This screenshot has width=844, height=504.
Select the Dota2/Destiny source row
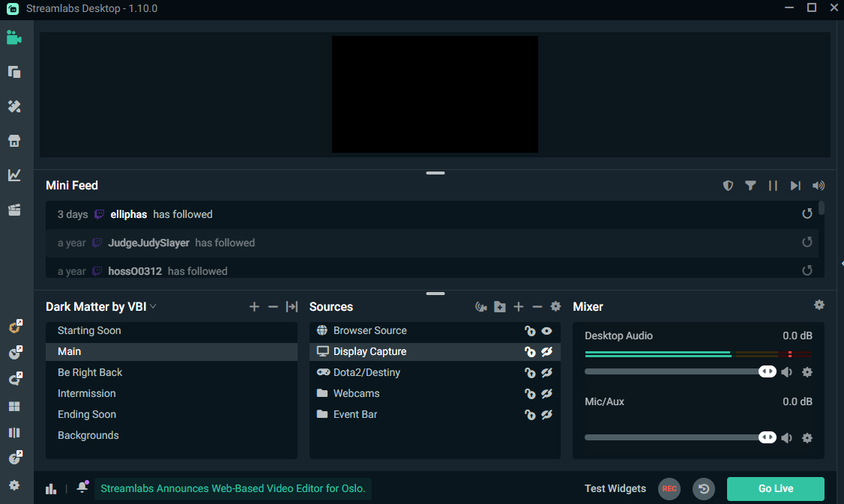coord(435,373)
